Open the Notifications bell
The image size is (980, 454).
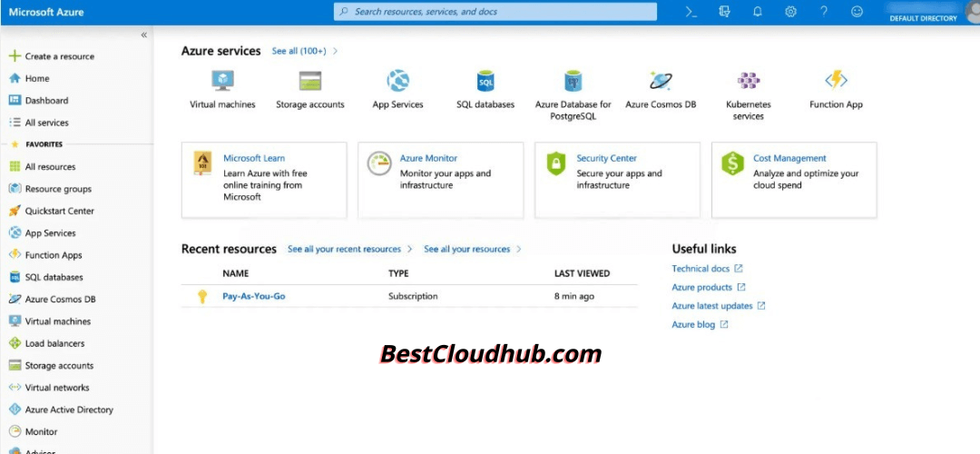(758, 12)
